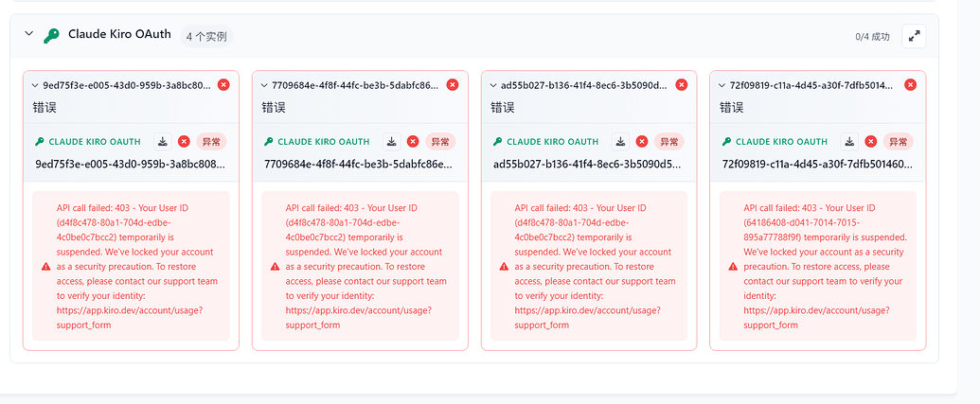980x404 pixels.
Task: Click the 异常 badge in 9ed75f3e card
Action: coord(212,142)
